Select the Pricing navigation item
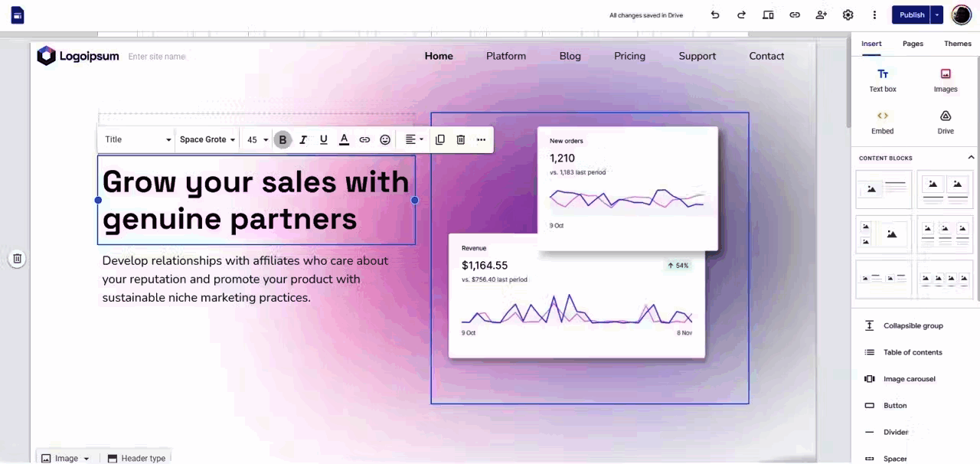The width and height of the screenshot is (980, 464). [629, 56]
